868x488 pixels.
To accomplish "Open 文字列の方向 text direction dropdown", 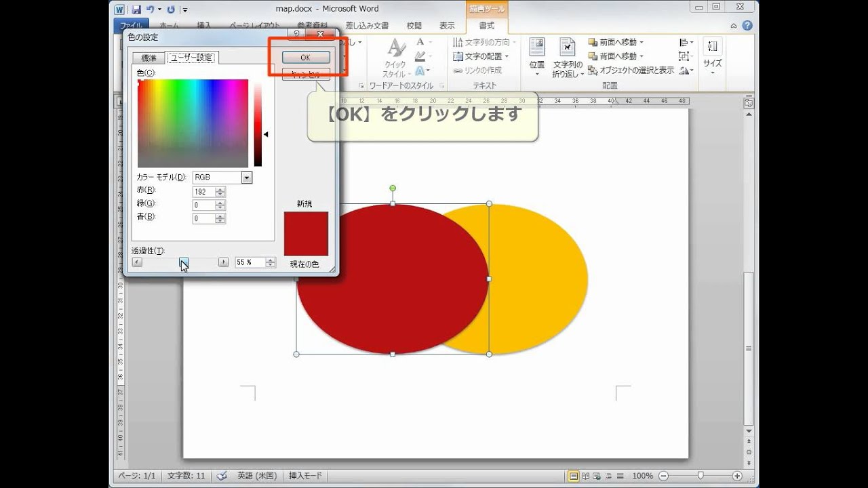I will click(484, 42).
